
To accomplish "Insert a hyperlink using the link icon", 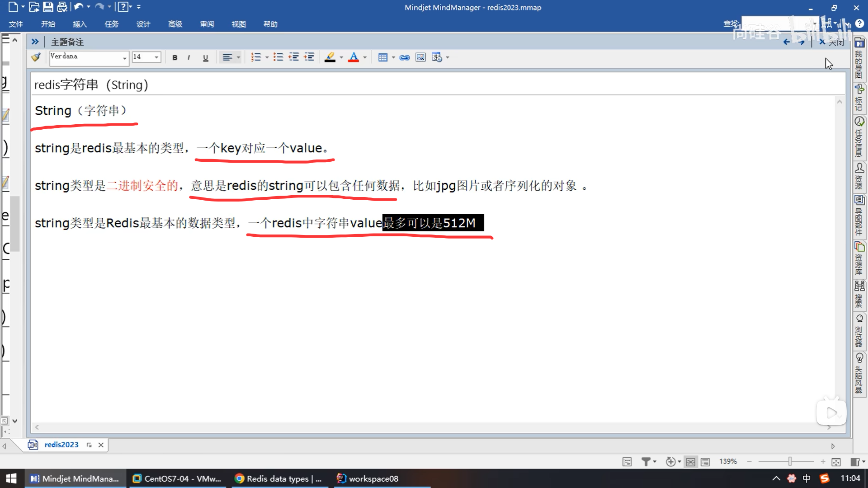I will [405, 57].
